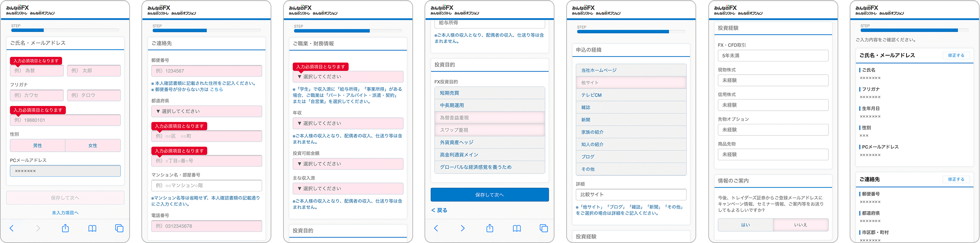980x243 pixels.
Task: Tap Safari forward arrow below the 戻る link
Action: pos(463,228)
